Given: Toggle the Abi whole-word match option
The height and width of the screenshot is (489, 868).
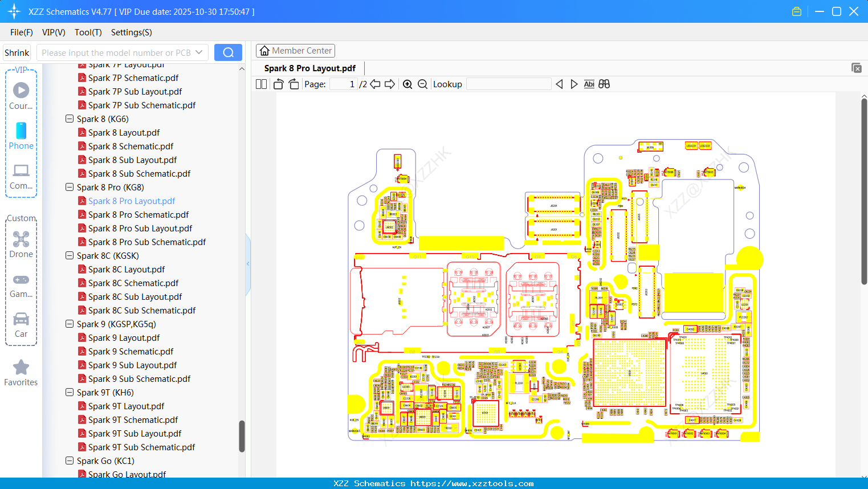Looking at the screenshot, I should 589,84.
